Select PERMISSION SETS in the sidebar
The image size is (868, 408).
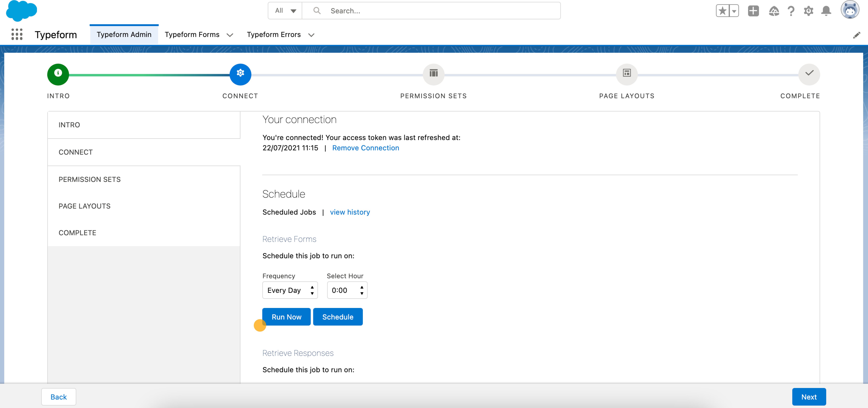144,180
